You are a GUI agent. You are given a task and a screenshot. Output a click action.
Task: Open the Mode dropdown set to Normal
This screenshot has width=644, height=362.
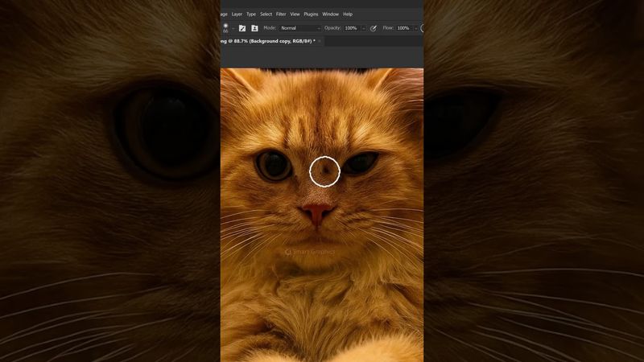tap(299, 28)
